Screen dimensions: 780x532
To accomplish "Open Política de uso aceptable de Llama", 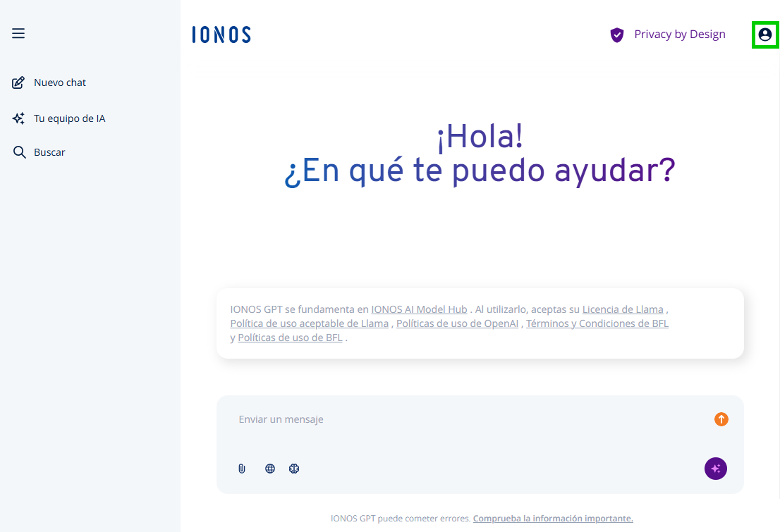I will 310,323.
